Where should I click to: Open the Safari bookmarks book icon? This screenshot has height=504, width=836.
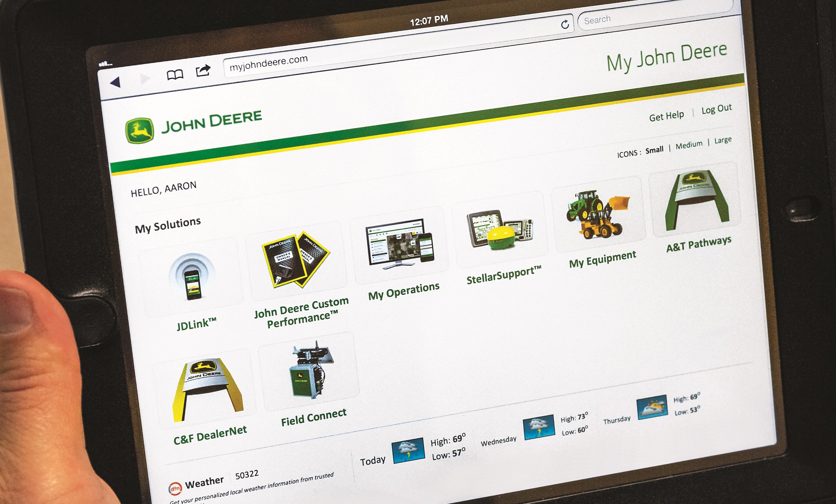[175, 75]
